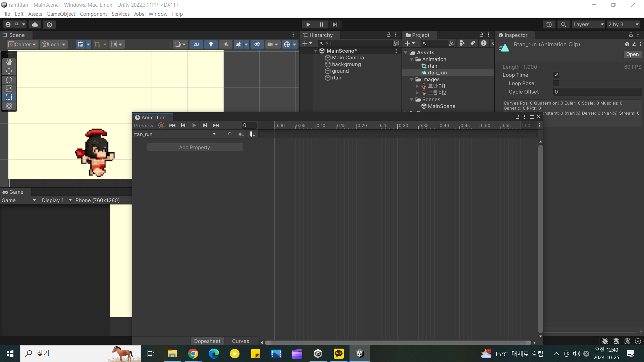Open the Undo History icon
Viewport: 644px width, 362px height.
coord(549,24)
